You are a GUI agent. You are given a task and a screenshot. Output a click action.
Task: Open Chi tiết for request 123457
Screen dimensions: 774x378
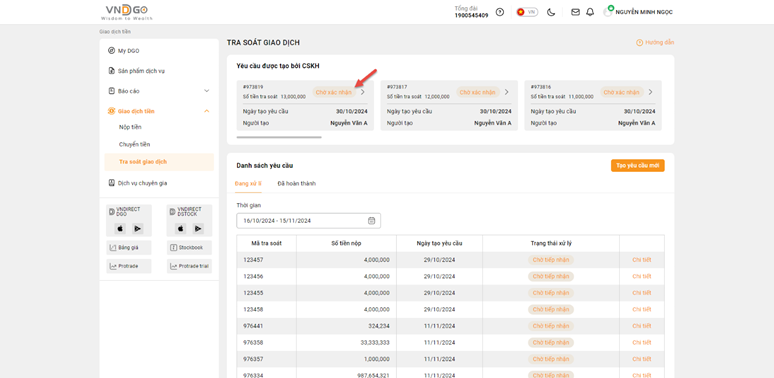point(642,260)
